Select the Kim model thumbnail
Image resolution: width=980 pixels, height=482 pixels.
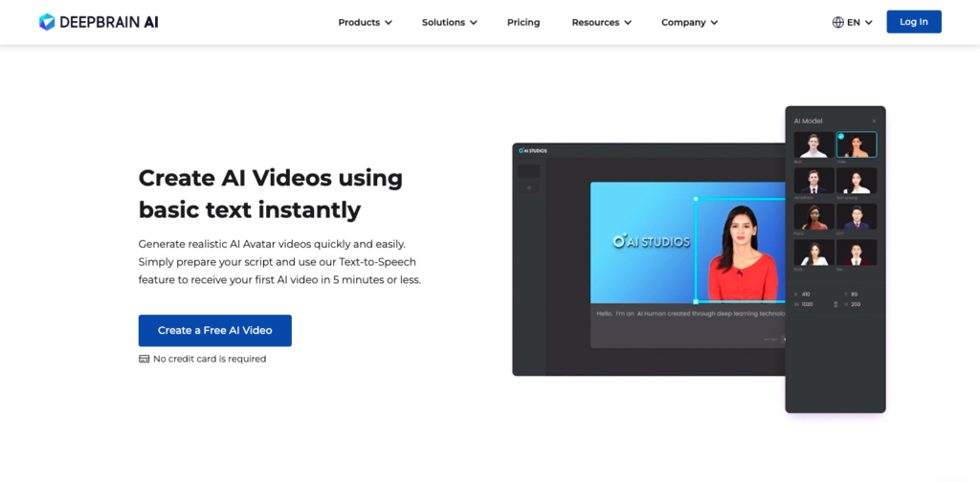pyautogui.click(x=857, y=217)
